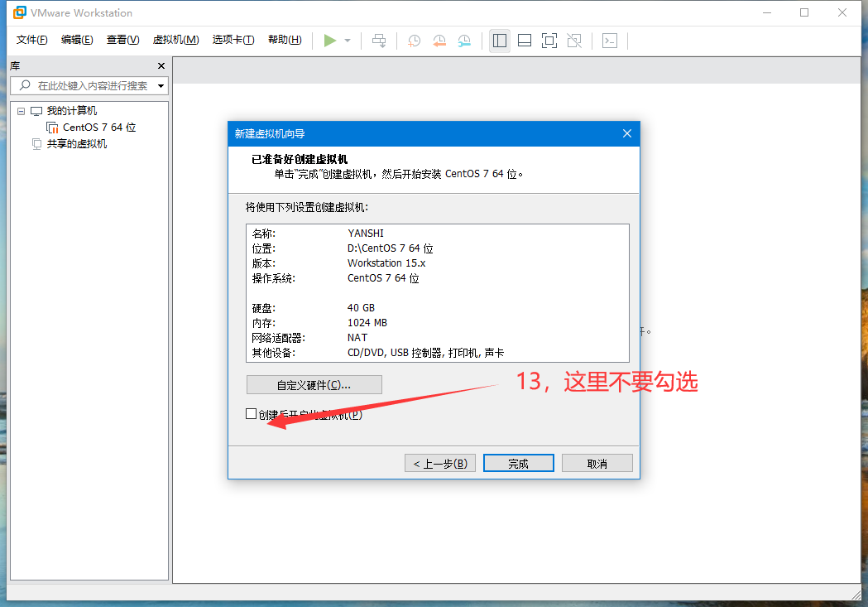The height and width of the screenshot is (607, 868).
Task: Click the send Ctrl+Alt+Del toolbar icon
Action: click(x=379, y=41)
